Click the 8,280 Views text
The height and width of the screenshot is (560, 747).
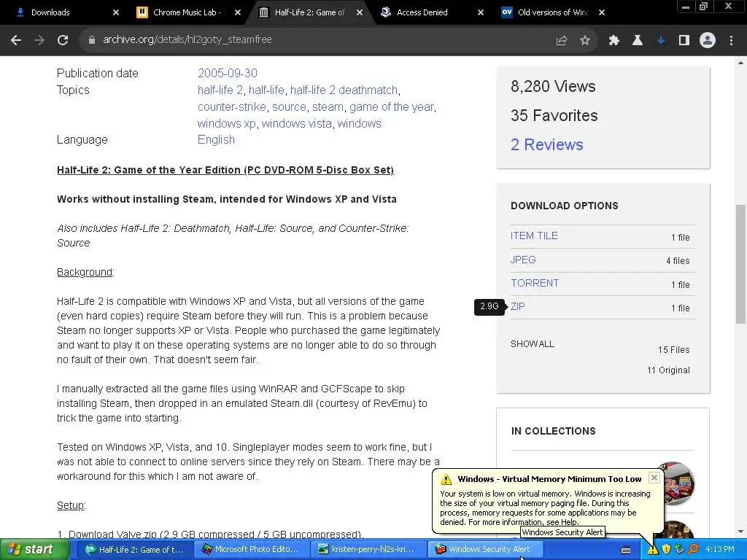coord(553,86)
